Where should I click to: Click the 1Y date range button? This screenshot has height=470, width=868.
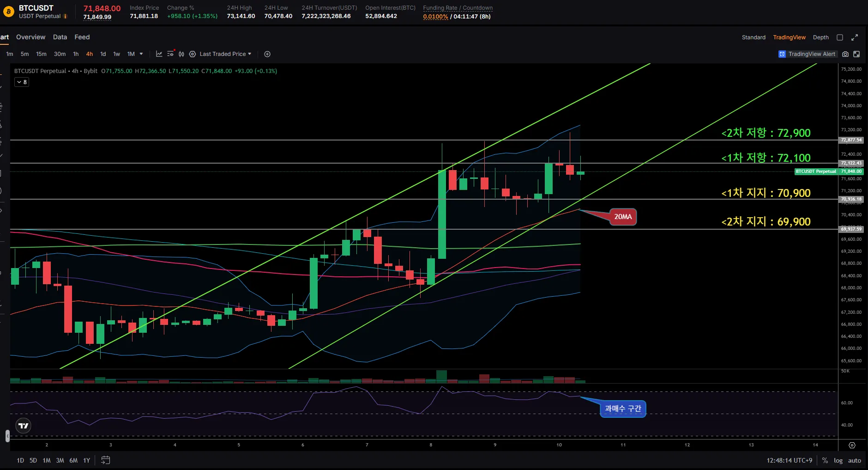tap(86, 461)
